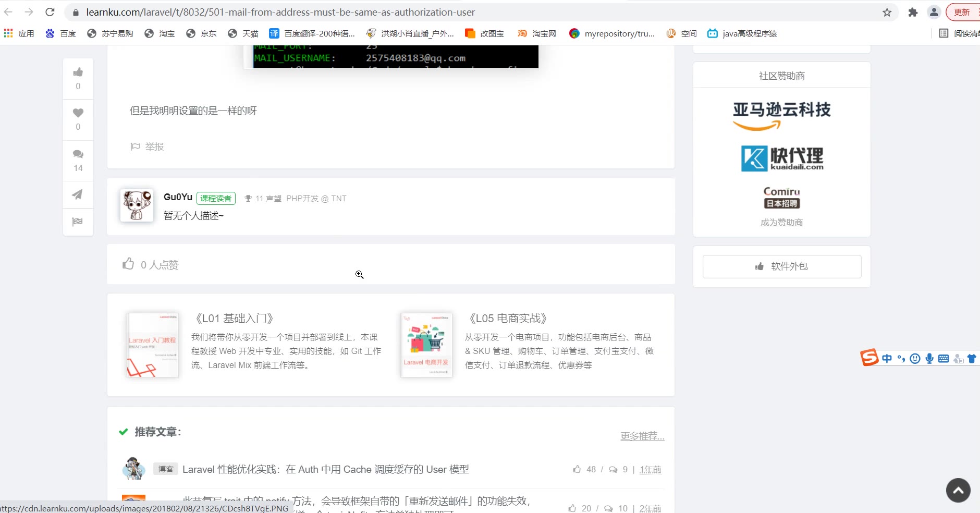Open the browser profile avatar icon
Viewport: 980px width, 513px height.
934,12
